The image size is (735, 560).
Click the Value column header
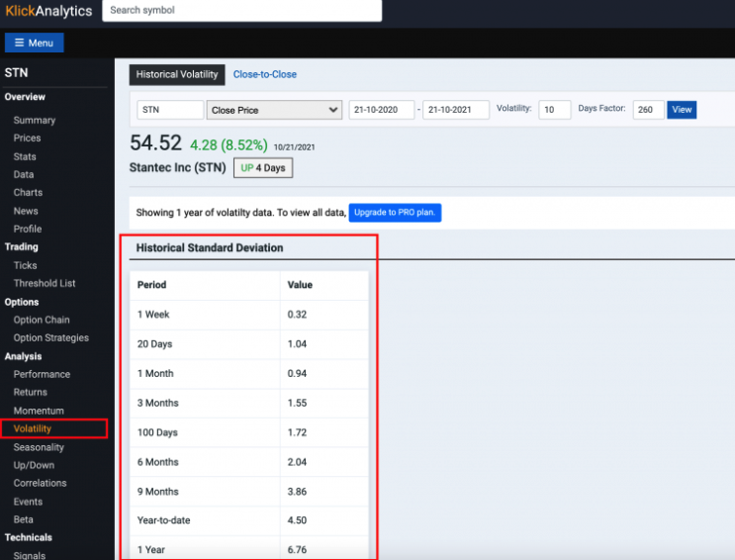(x=300, y=285)
